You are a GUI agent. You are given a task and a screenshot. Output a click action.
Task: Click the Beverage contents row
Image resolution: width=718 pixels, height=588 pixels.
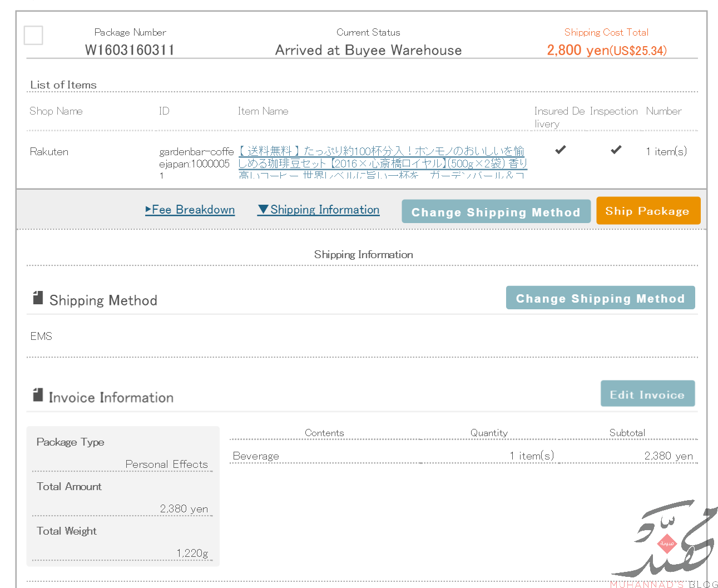point(256,456)
